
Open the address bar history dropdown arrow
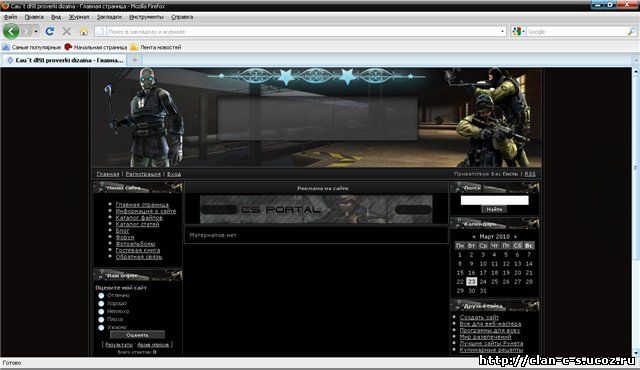[x=502, y=31]
